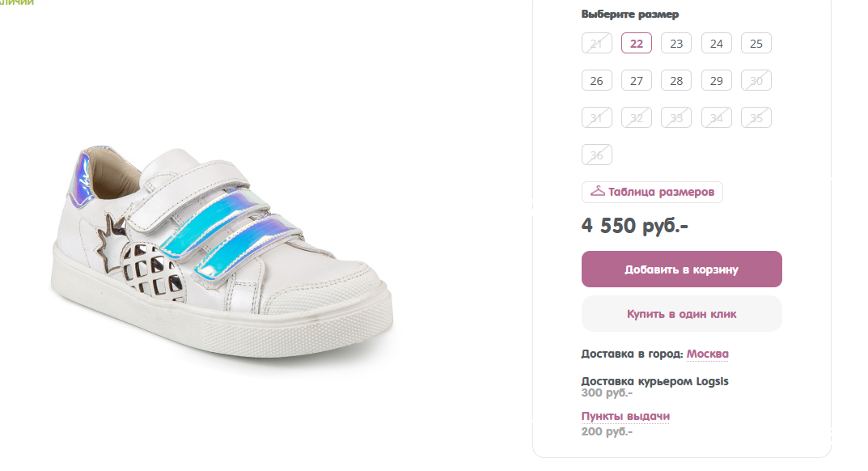Open the Таблица размеров size chart
The image size is (868, 471).
click(661, 192)
